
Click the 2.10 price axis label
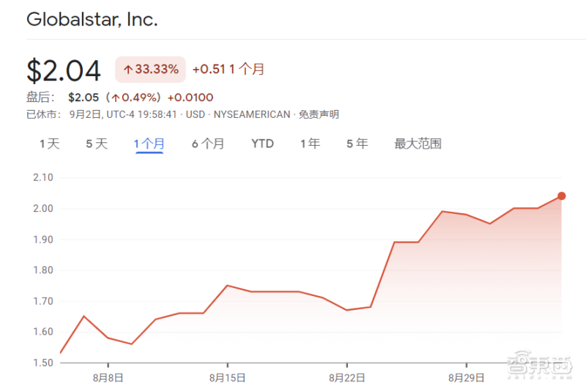[x=44, y=177]
